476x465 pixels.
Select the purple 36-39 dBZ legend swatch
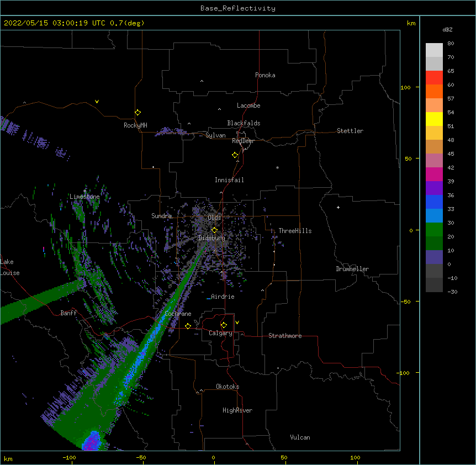(434, 188)
